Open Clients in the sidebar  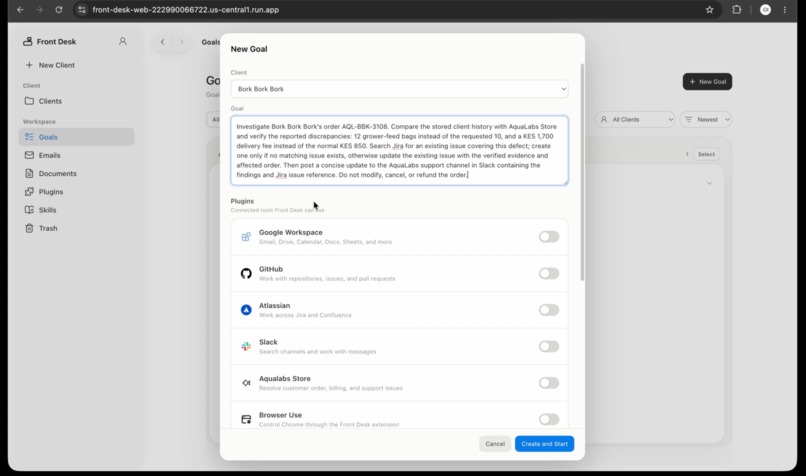(x=77, y=101)
